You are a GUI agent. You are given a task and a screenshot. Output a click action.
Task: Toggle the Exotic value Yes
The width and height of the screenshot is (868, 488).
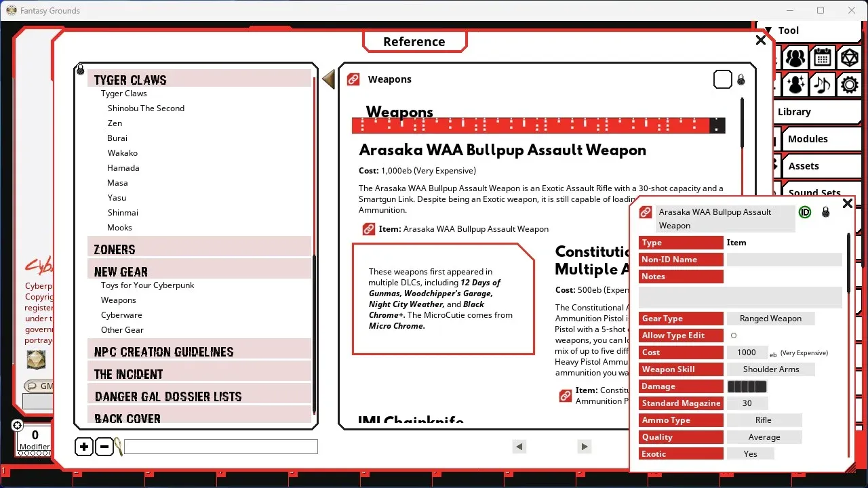pos(750,454)
